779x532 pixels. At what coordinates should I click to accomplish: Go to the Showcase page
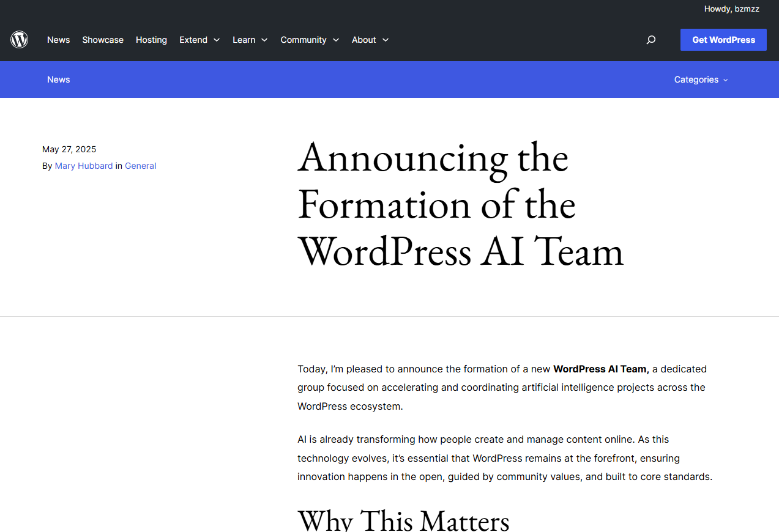point(103,40)
